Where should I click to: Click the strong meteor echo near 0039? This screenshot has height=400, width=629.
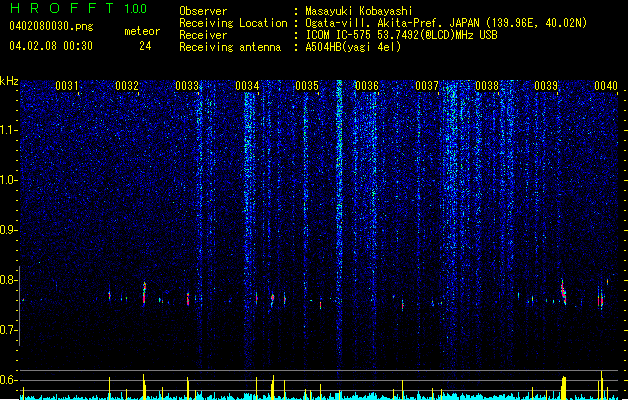pos(564,292)
